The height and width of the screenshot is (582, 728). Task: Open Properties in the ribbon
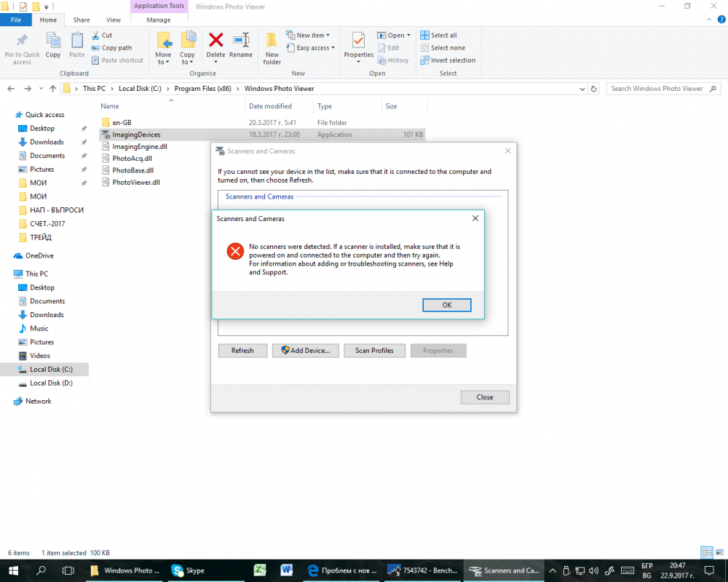(x=358, y=48)
